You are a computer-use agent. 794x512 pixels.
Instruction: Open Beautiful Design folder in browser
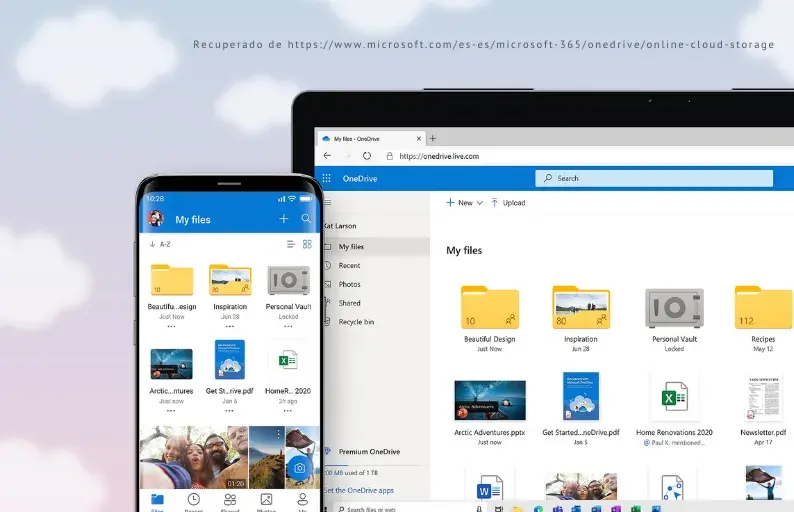coord(490,307)
